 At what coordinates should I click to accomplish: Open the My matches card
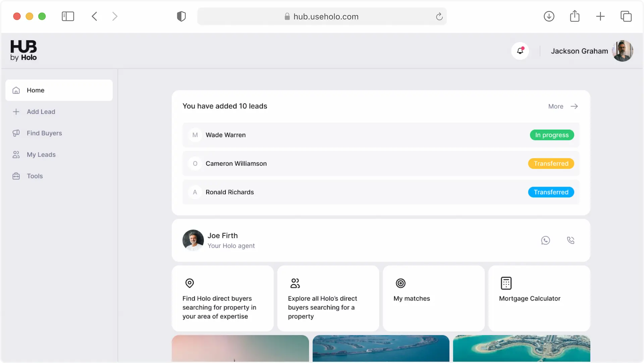pyautogui.click(x=434, y=298)
